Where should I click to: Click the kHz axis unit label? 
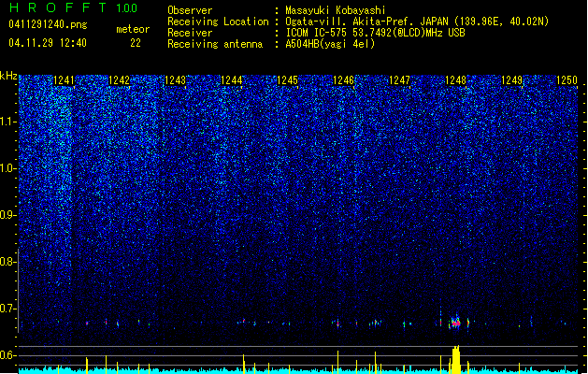(8, 76)
